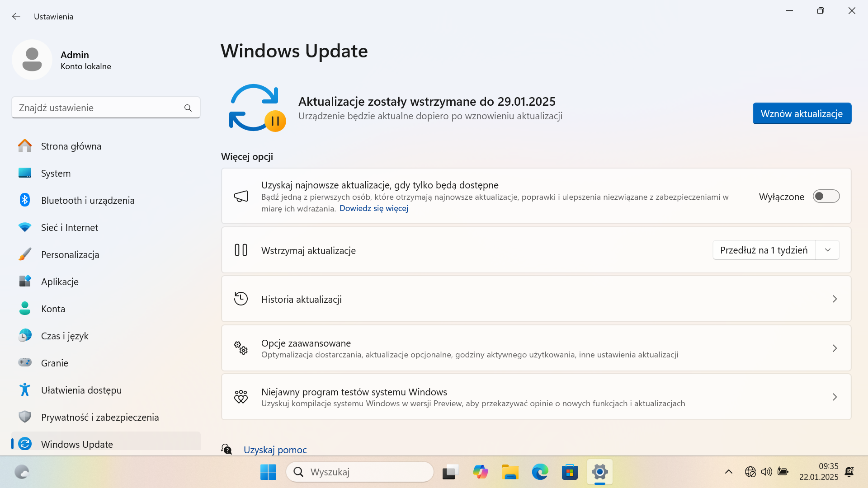Screen dimensions: 868x488
Task: Open Personalizacja settings
Action: click(x=70, y=254)
